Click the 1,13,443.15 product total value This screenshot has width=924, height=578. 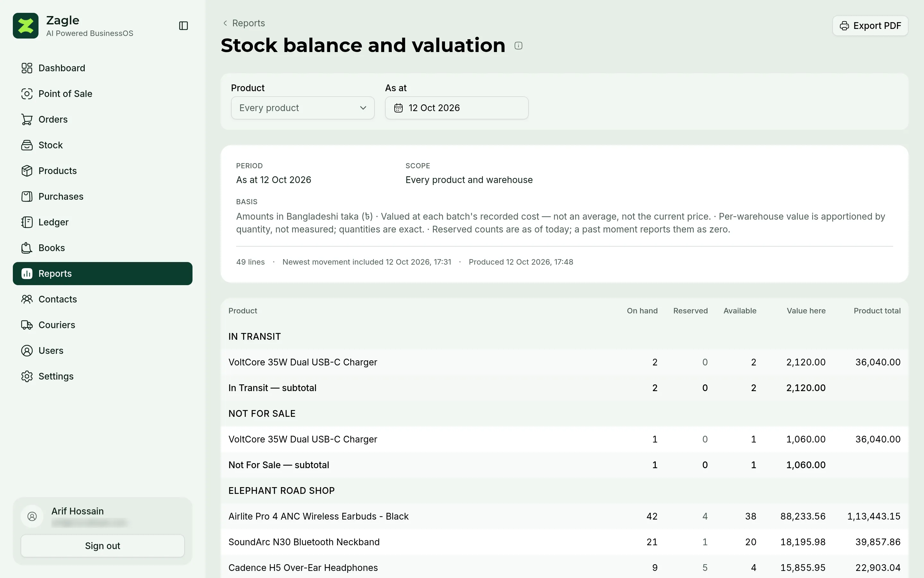tap(874, 516)
